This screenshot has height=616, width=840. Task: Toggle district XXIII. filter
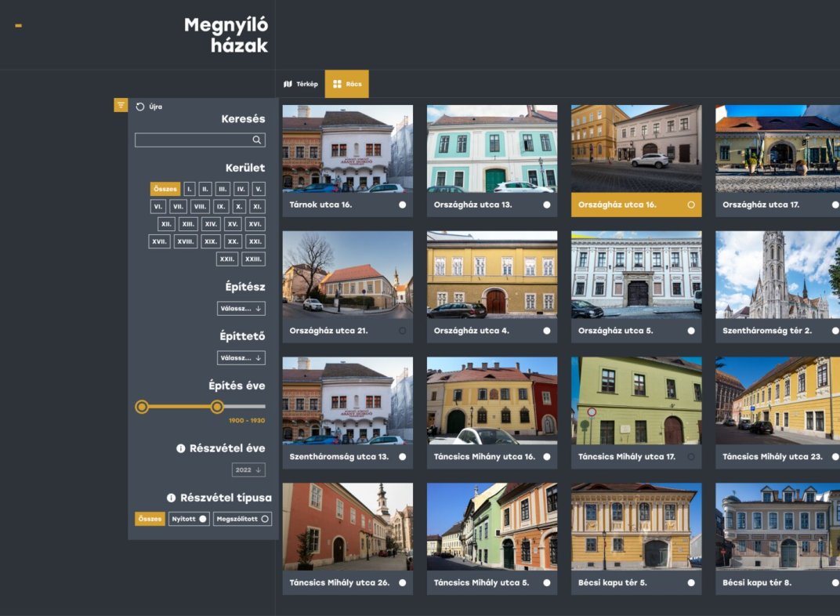(x=253, y=259)
